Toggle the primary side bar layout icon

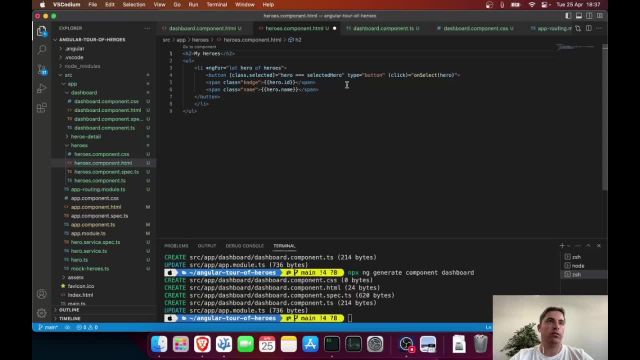[568, 16]
